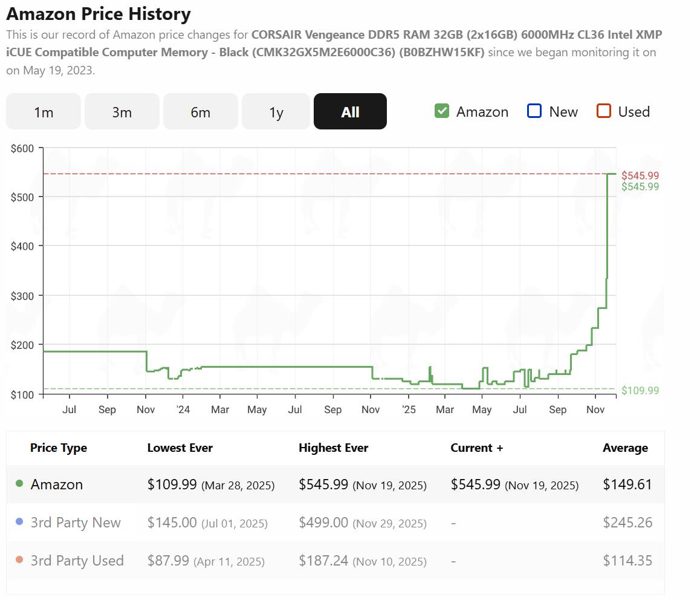Click the orange 3rd Party Used dot
Viewport: 700px width, 600px height.
pos(19,559)
